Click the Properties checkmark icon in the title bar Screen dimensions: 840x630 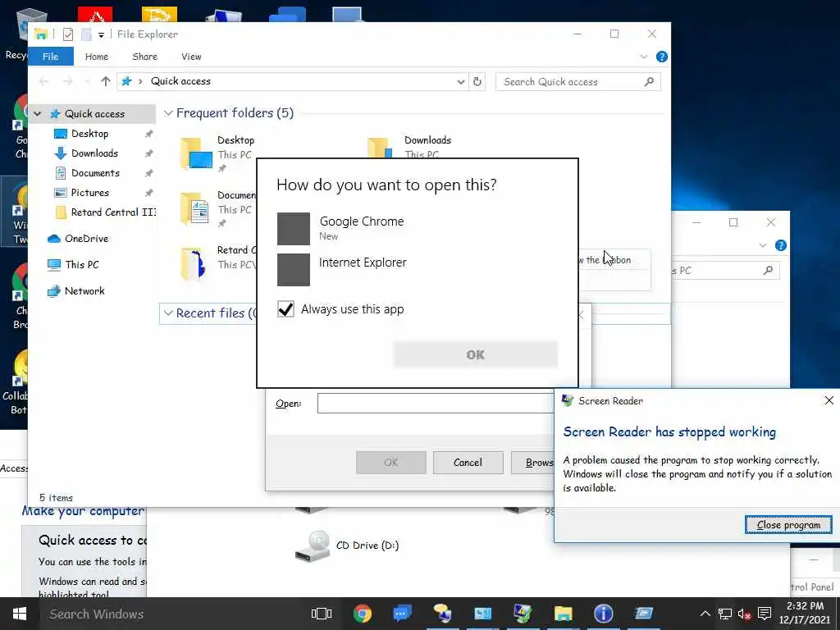[x=68, y=34]
